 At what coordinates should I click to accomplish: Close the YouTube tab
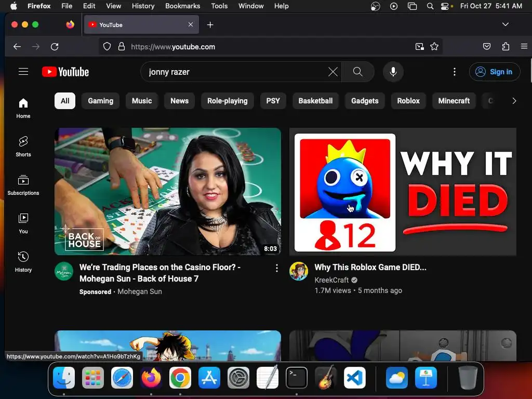(x=190, y=24)
